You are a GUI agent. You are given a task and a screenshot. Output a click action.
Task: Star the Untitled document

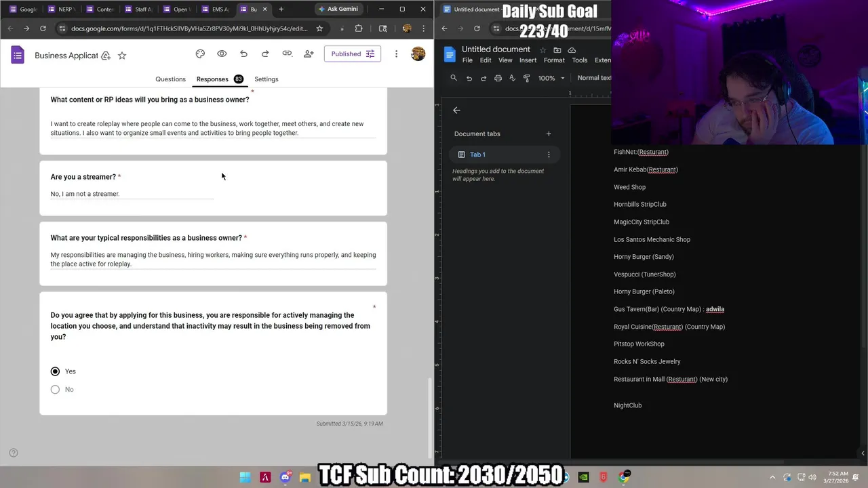tap(542, 50)
